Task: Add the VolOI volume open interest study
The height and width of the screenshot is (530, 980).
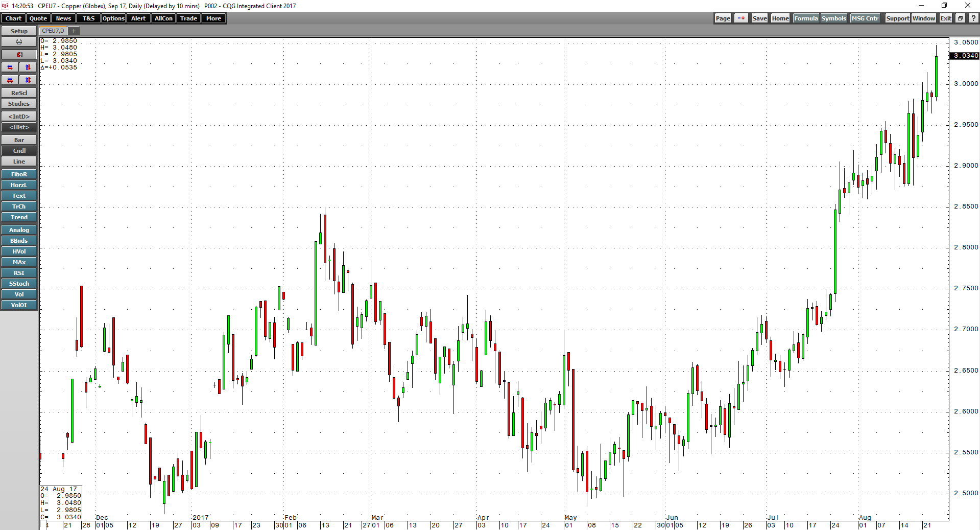Action: (x=19, y=305)
